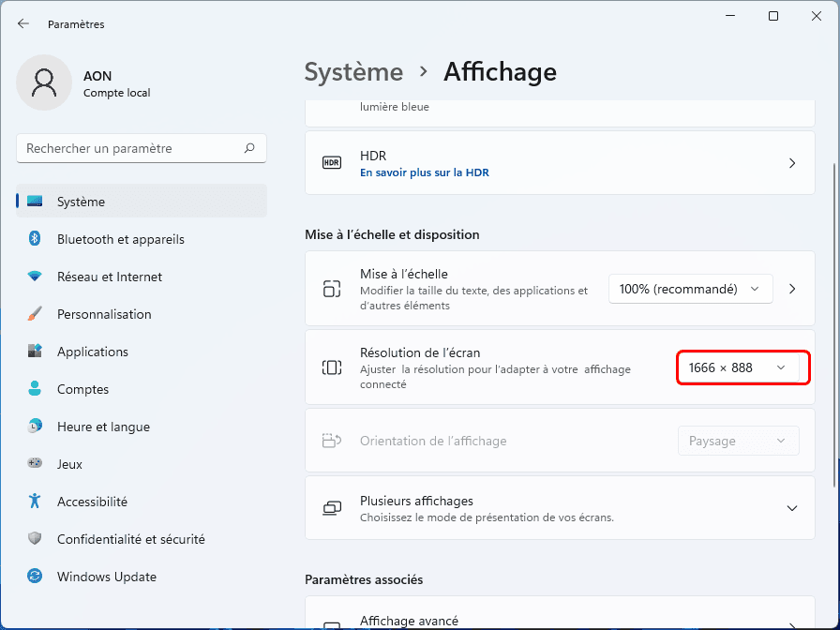840x630 pixels.
Task: Click the search magnifier icon
Action: click(249, 148)
